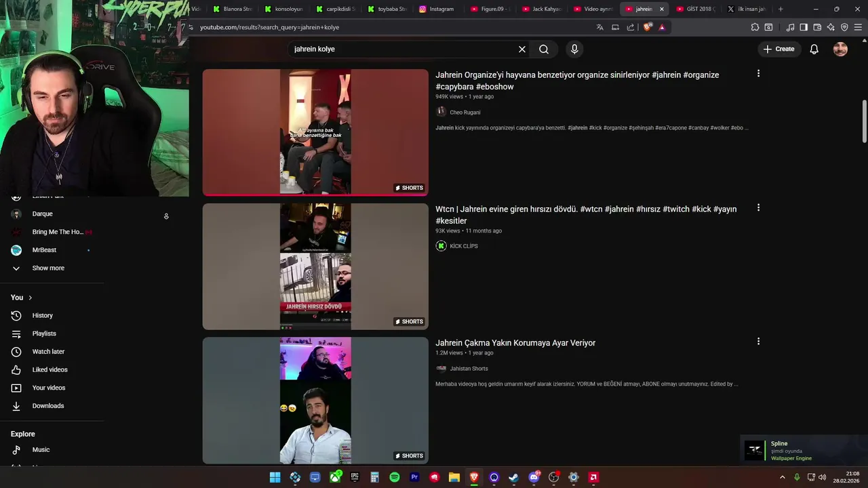Click the address bar URL
This screenshot has height=488, width=868.
[x=269, y=27]
